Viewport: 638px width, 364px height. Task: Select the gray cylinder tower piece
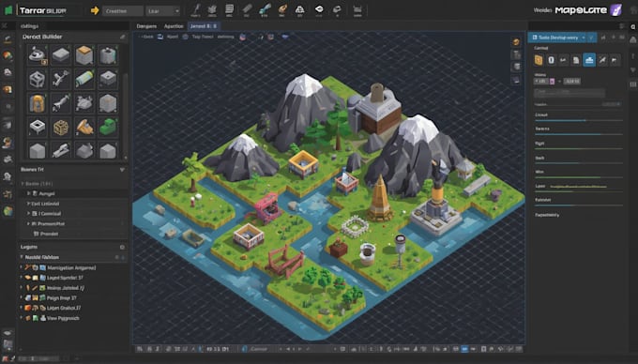108,55
